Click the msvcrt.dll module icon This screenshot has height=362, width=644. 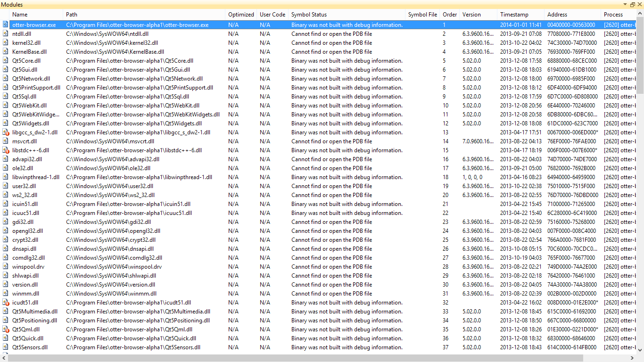[x=6, y=141]
